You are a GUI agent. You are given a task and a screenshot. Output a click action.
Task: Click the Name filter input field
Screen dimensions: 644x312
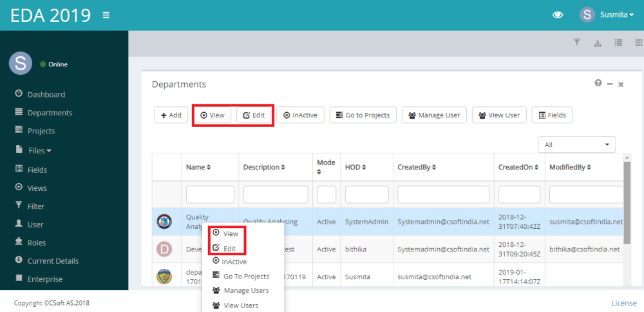[211, 195]
